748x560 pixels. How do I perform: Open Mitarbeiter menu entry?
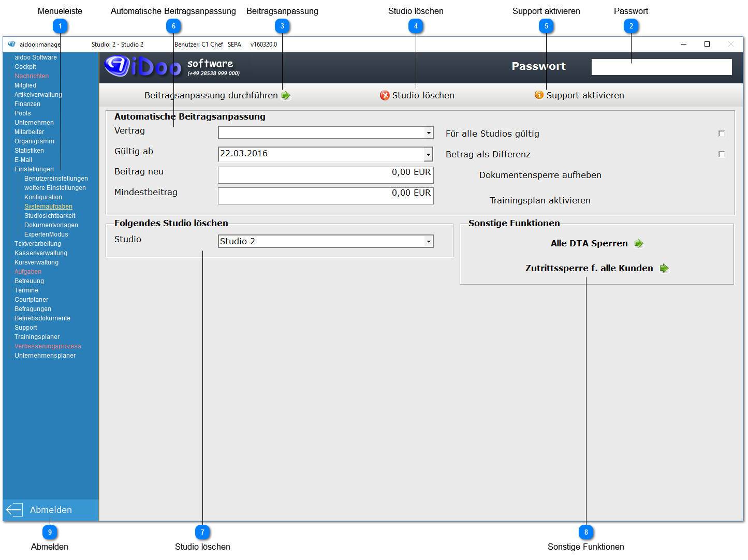pyautogui.click(x=30, y=132)
